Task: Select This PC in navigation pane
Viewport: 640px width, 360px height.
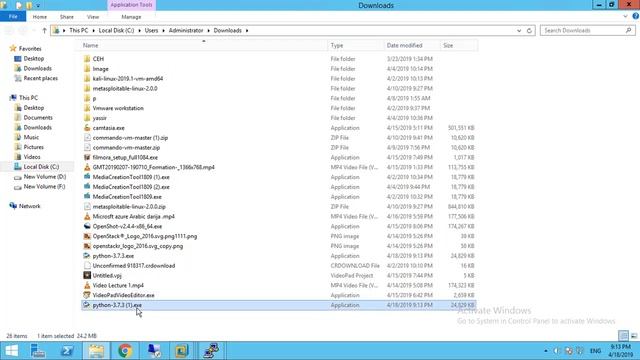Action: [x=28, y=98]
